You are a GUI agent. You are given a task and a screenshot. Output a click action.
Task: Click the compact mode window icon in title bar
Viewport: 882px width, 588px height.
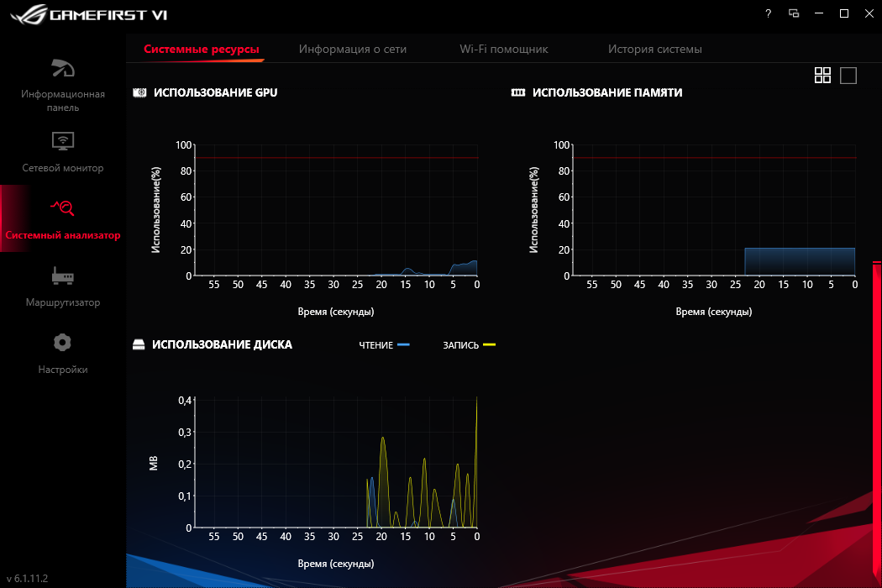coord(794,13)
